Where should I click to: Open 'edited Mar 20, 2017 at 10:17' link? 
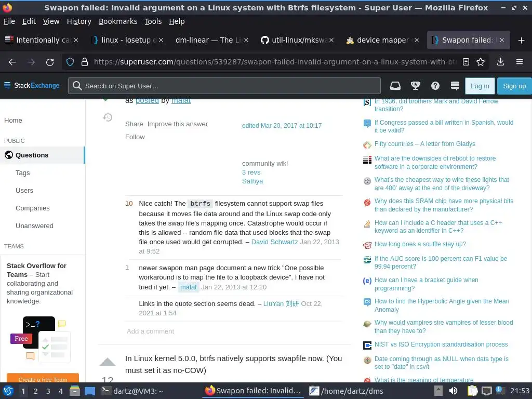tap(282, 126)
